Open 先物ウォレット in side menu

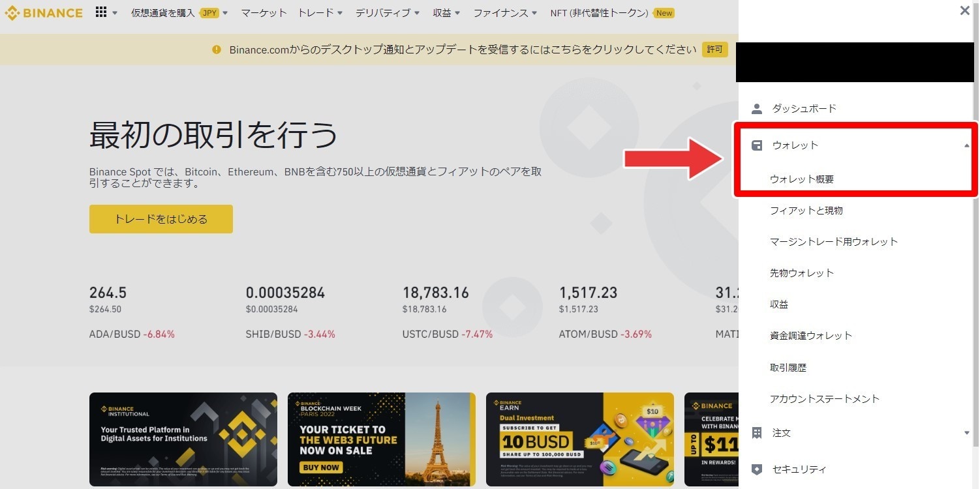pyautogui.click(x=802, y=273)
